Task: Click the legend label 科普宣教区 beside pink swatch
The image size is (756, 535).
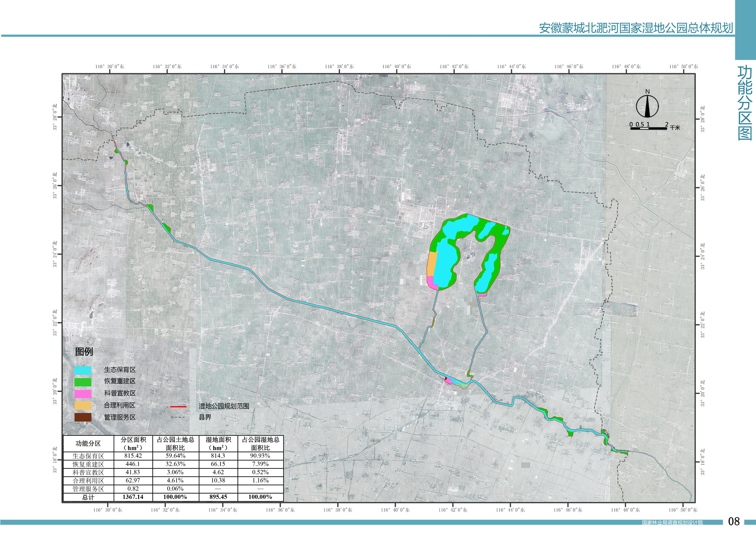Action: point(120,393)
